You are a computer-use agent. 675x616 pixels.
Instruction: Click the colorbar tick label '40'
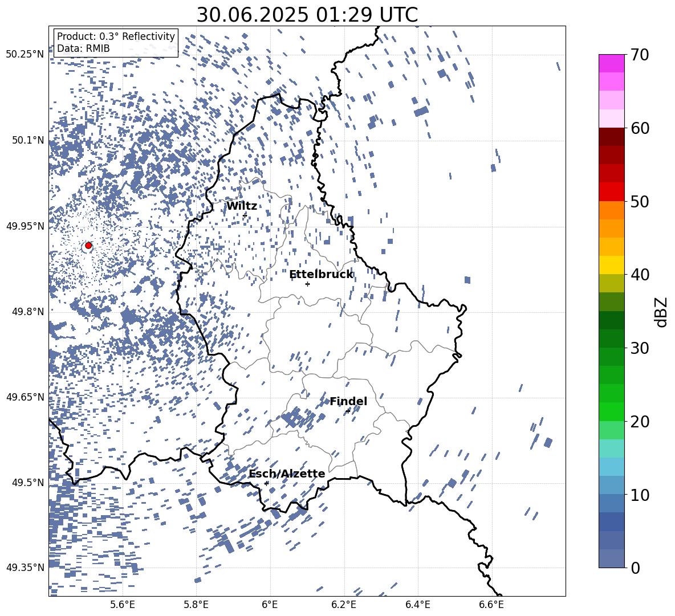coord(640,275)
